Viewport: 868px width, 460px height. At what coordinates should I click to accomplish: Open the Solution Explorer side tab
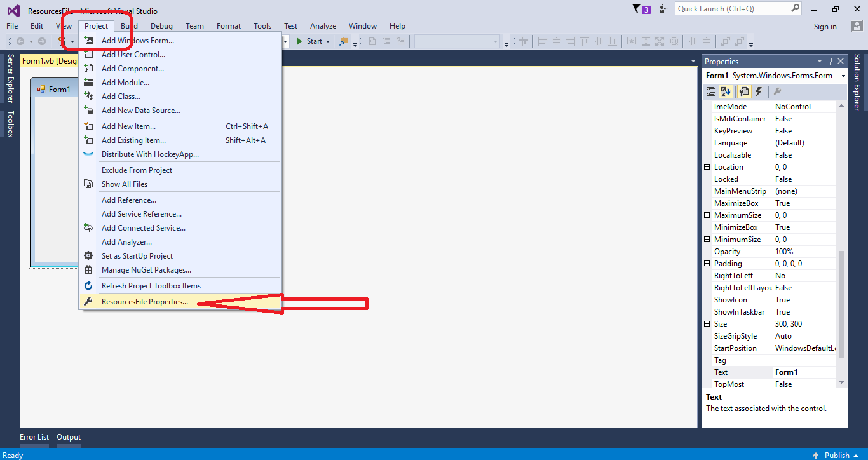pos(857,83)
